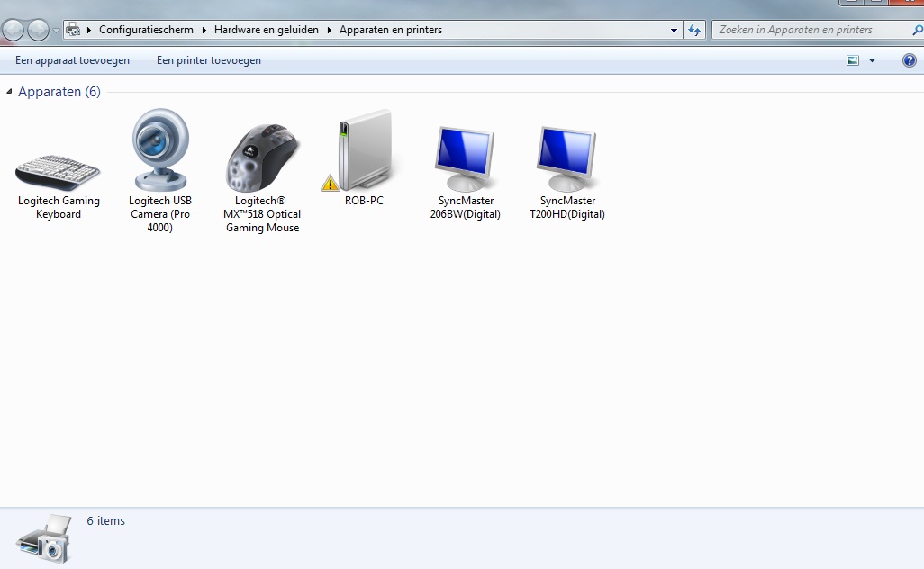Click the Forward navigation arrow
The height and width of the screenshot is (569, 924).
[39, 30]
